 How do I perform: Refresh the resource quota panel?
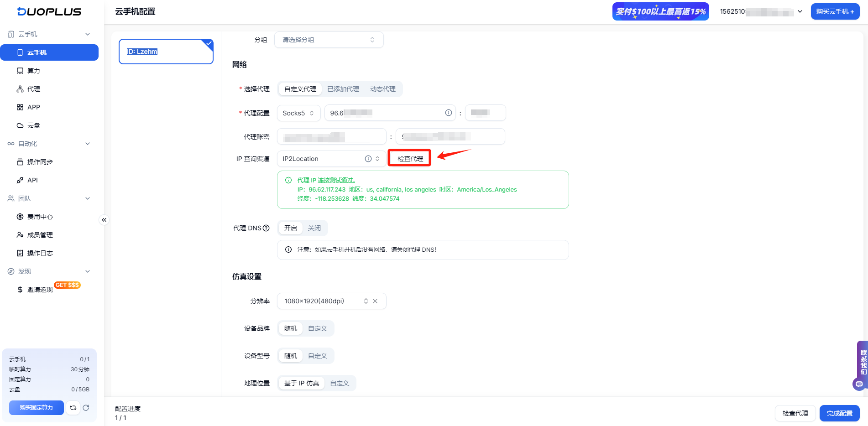tap(86, 408)
